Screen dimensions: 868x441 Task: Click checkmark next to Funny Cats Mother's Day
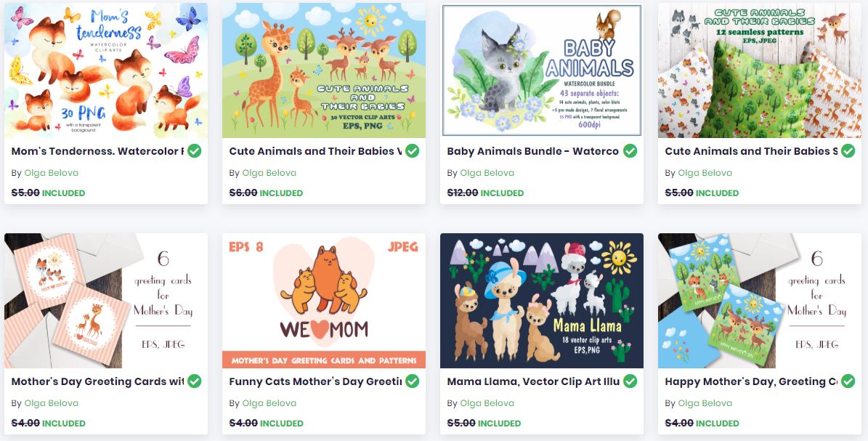pyautogui.click(x=412, y=381)
